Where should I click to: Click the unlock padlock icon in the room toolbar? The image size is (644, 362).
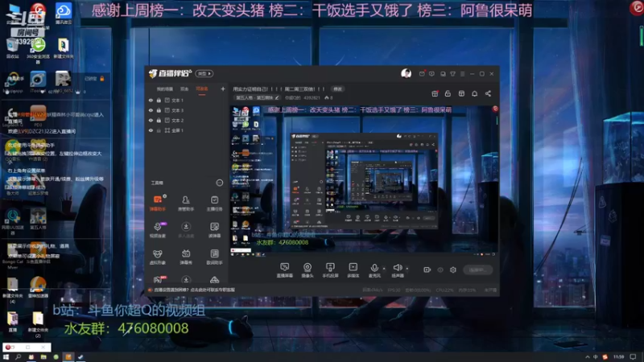pos(448,93)
